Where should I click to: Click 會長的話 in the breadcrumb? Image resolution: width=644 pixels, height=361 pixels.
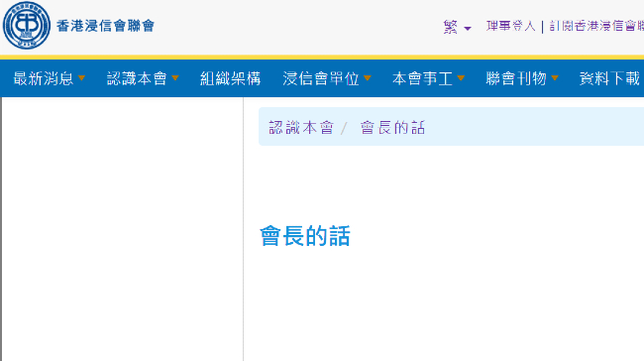[x=392, y=128]
